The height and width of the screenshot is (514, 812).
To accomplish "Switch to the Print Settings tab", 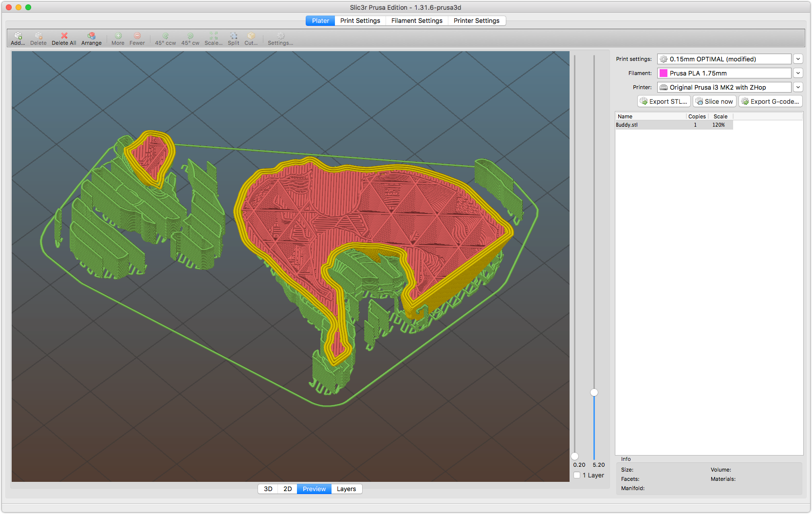I will tap(360, 20).
